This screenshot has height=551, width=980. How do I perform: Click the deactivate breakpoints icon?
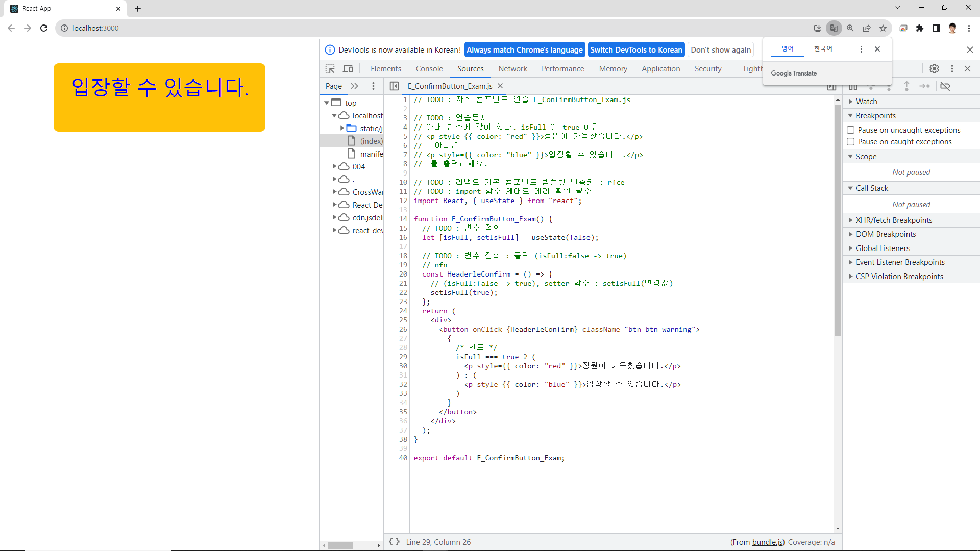(x=945, y=86)
